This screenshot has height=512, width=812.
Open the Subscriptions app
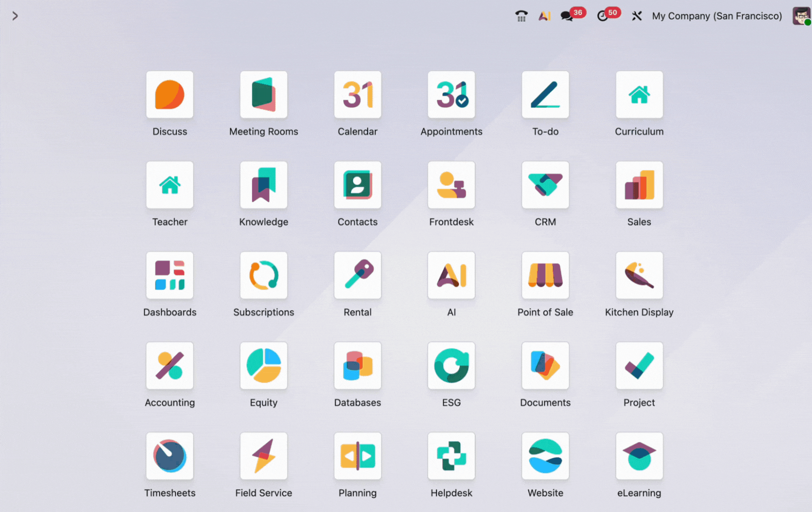[x=264, y=275]
